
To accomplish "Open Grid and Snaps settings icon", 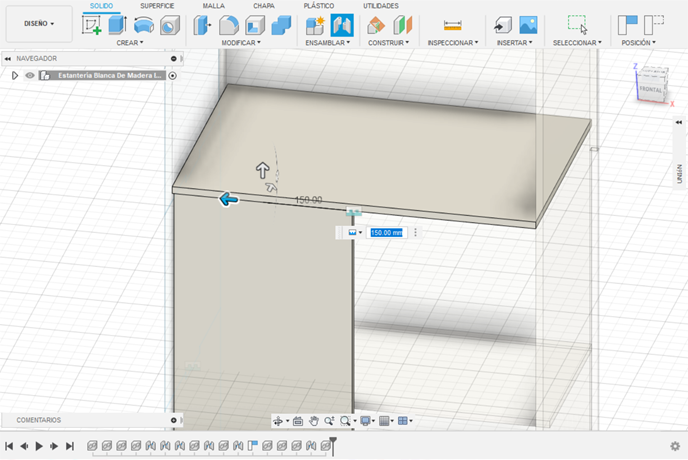I will pos(384,421).
